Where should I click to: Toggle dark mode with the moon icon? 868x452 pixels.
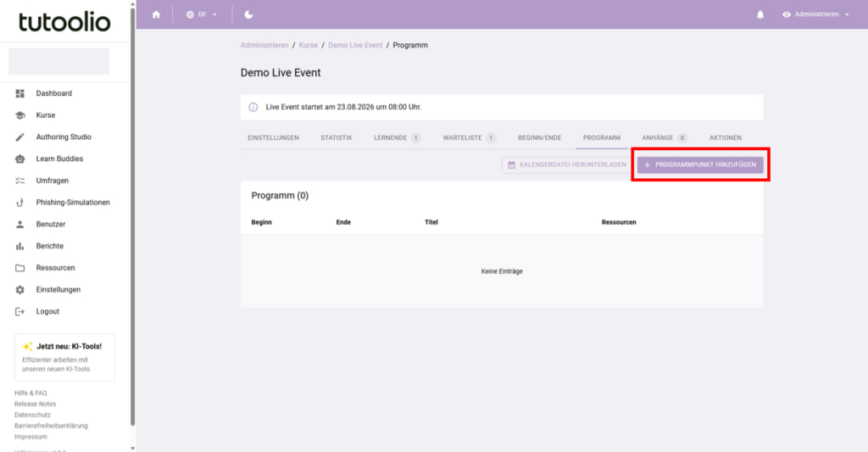[248, 14]
